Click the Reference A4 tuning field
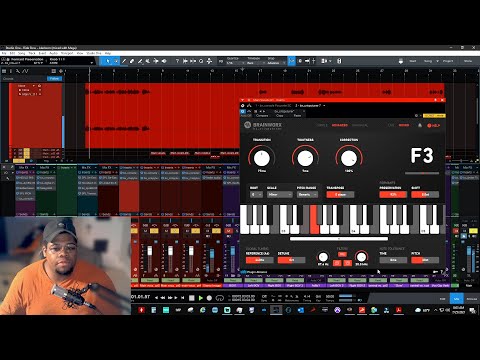 coord(259,260)
